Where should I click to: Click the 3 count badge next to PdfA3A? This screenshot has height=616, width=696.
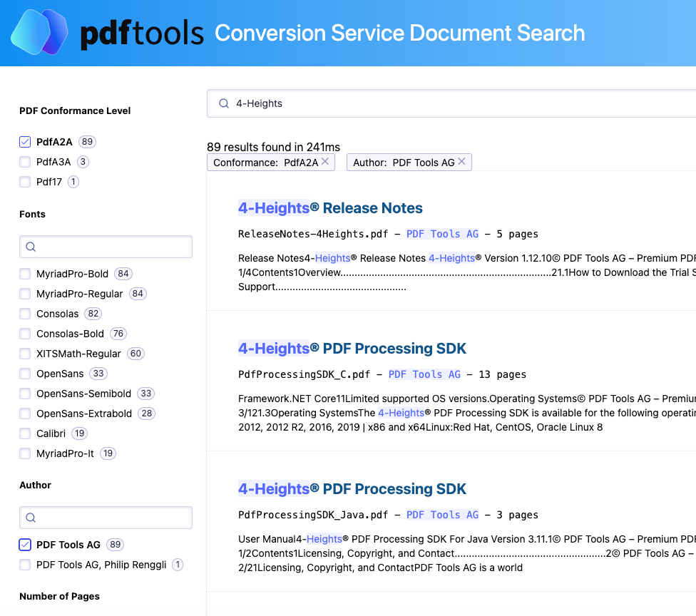click(x=83, y=162)
